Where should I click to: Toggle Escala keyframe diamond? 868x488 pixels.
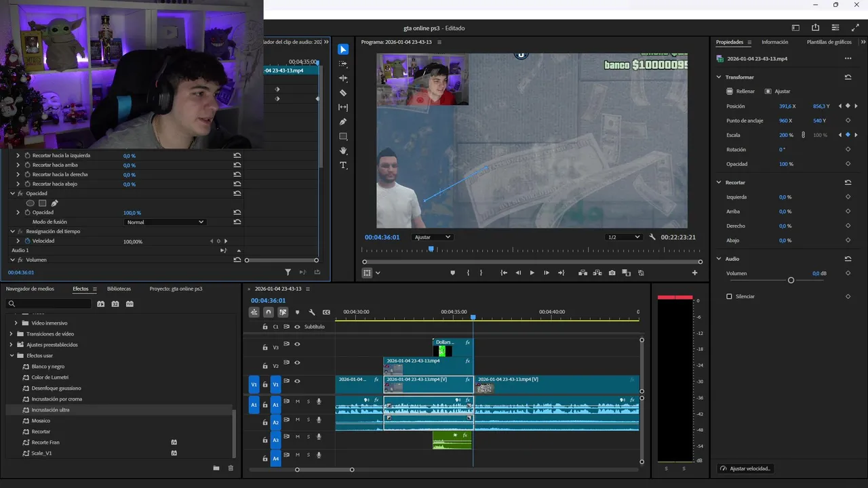pos(848,135)
